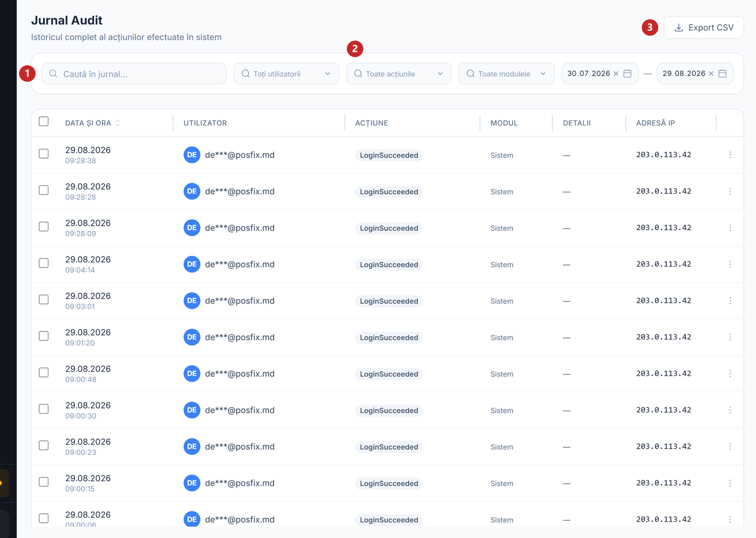Open Toți utilizatorii filter dropdown
756x538 pixels.
pyautogui.click(x=286, y=74)
